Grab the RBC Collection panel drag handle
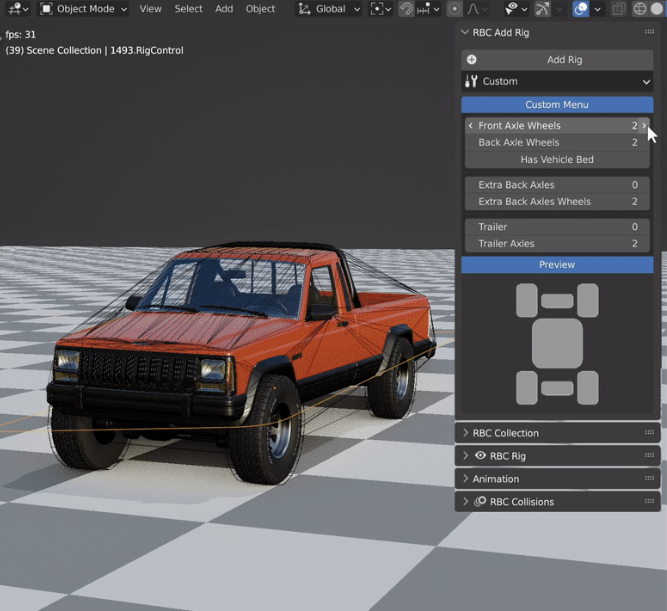Image resolution: width=667 pixels, height=611 pixels. click(649, 432)
